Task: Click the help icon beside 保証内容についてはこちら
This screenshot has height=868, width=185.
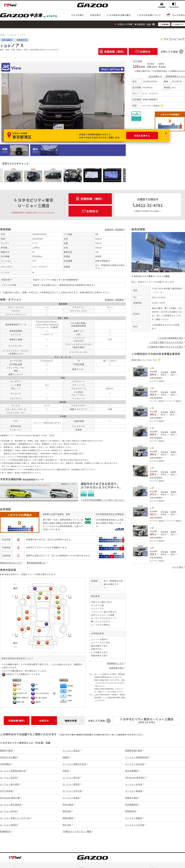Action: pyautogui.click(x=159, y=360)
